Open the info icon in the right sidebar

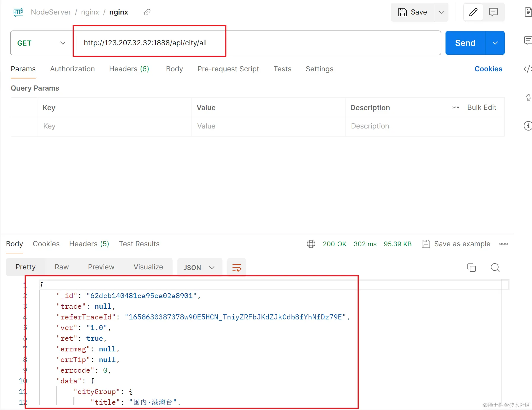click(x=528, y=126)
